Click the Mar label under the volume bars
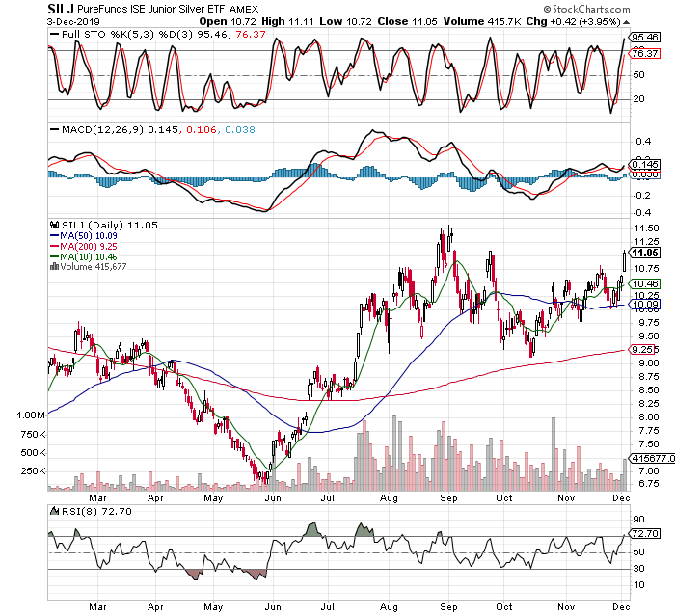 click(97, 498)
